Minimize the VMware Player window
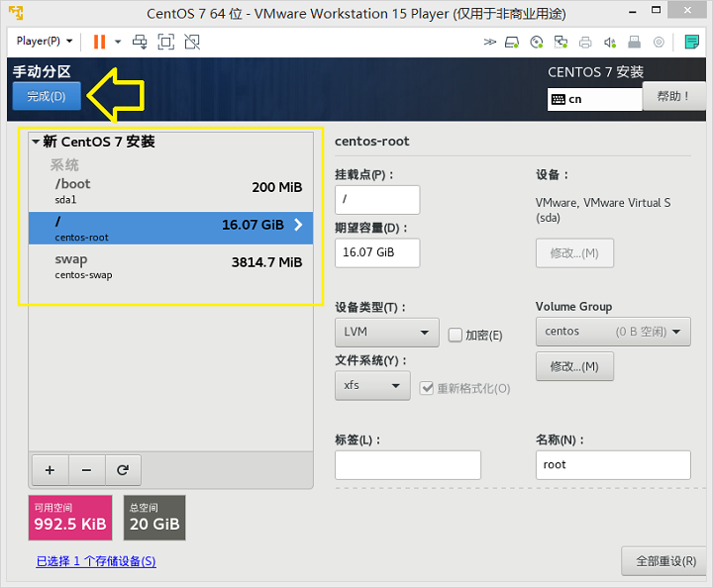This screenshot has height=588, width=713. [632, 12]
